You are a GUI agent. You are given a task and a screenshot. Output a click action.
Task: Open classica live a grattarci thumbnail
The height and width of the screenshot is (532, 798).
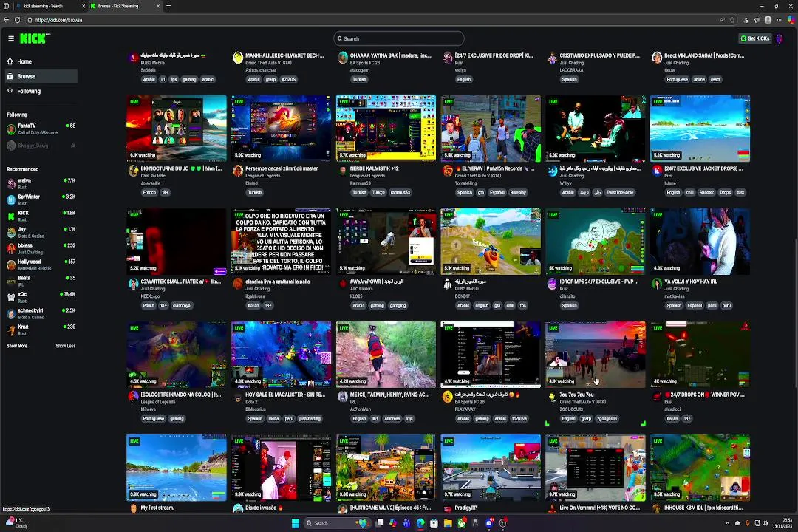coord(282,242)
